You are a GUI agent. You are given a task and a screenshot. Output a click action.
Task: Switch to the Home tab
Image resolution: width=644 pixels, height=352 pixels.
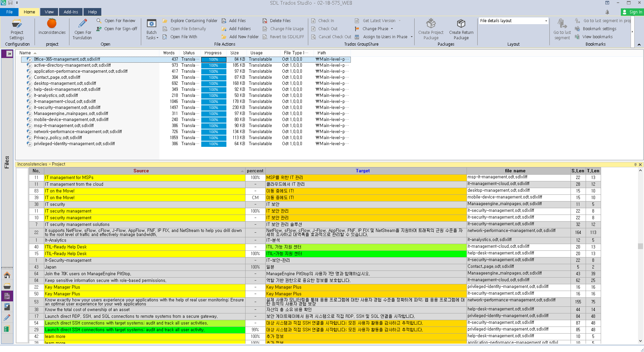coord(29,12)
